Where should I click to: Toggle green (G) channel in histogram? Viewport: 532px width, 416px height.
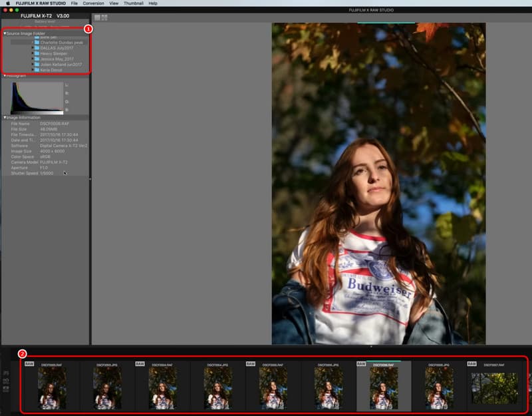(67, 102)
